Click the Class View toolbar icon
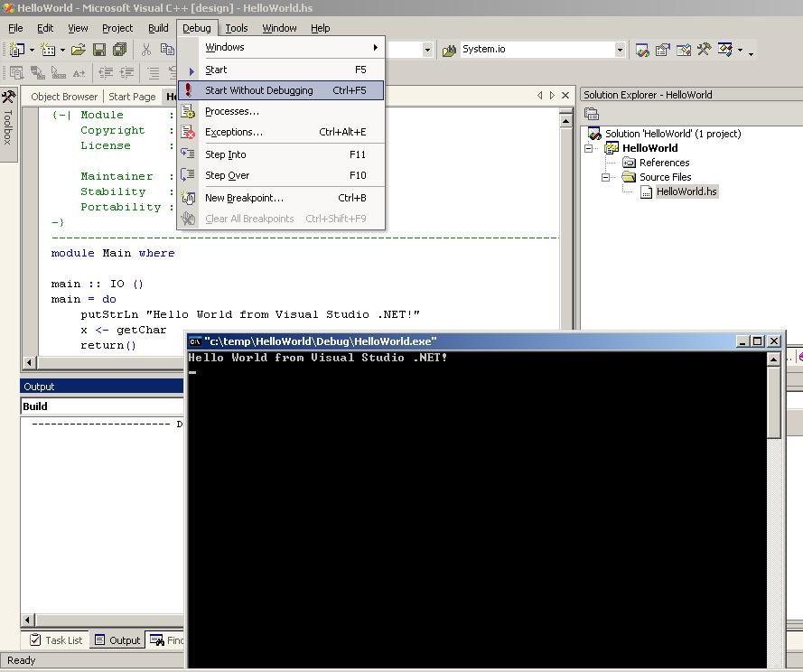Screen dimensions: 803x672 click(725, 50)
